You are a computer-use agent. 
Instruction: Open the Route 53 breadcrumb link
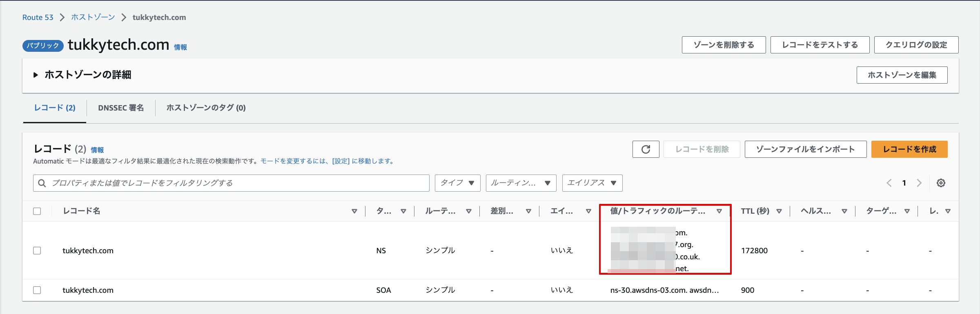[38, 18]
